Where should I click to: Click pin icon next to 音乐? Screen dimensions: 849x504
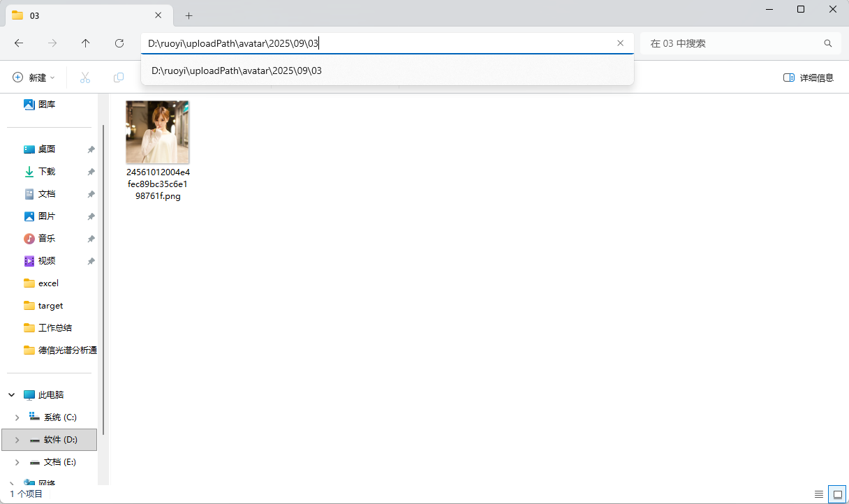click(x=91, y=239)
